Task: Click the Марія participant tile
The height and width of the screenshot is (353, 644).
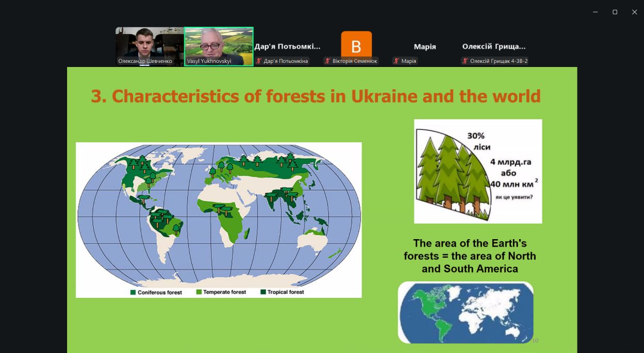Action: click(x=425, y=46)
